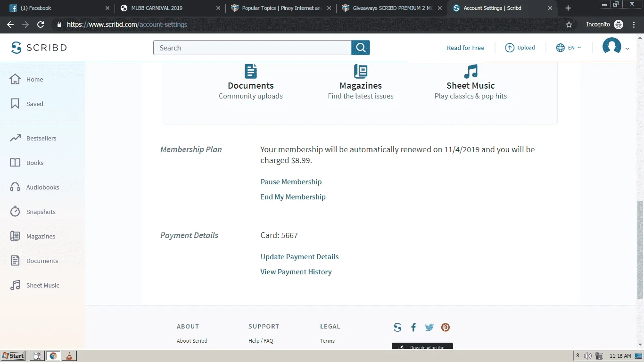Click the Find the latest issues subtitle

click(361, 96)
